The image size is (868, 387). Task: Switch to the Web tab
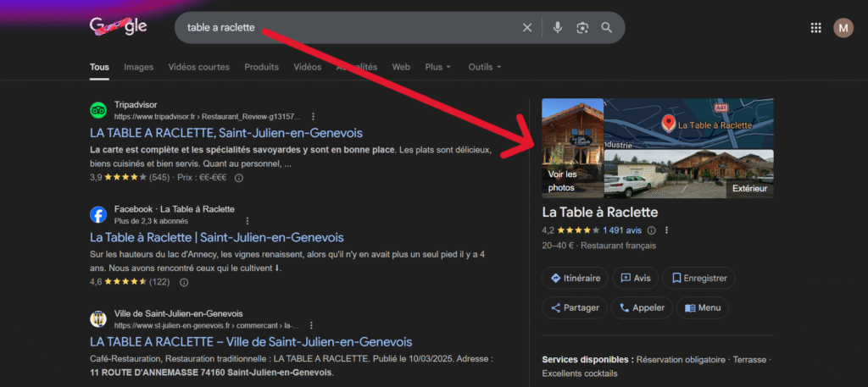[x=401, y=67]
